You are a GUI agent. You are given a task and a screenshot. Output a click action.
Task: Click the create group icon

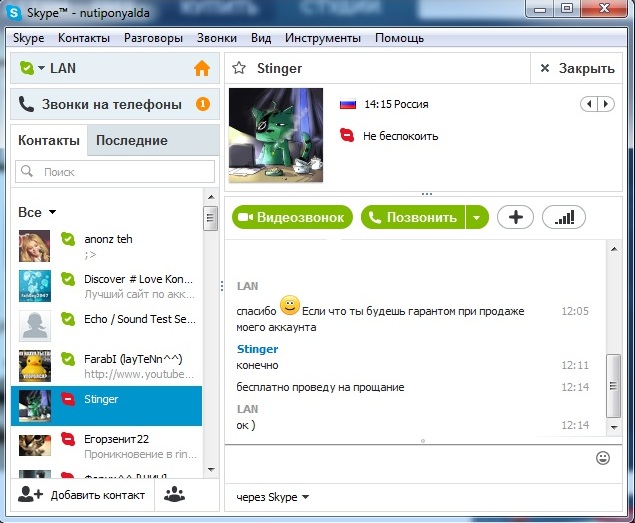pyautogui.click(x=175, y=495)
